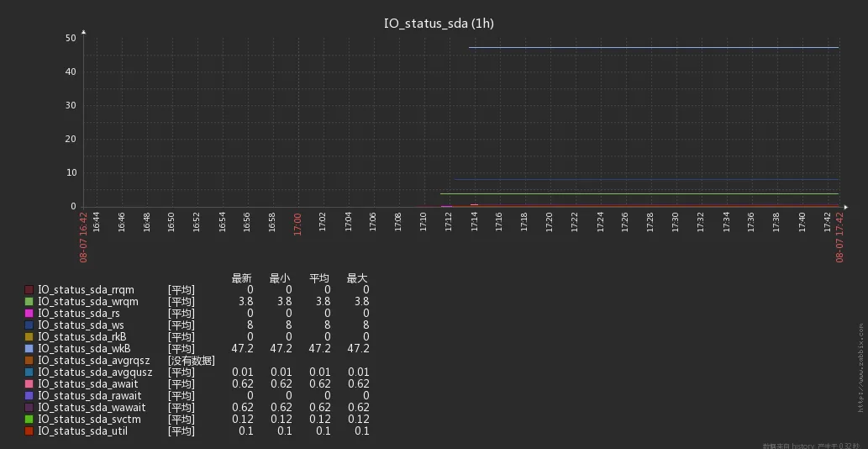Click the green wrqm line at value 3.8
Screen dimensions: 868x449
[x=639, y=193]
